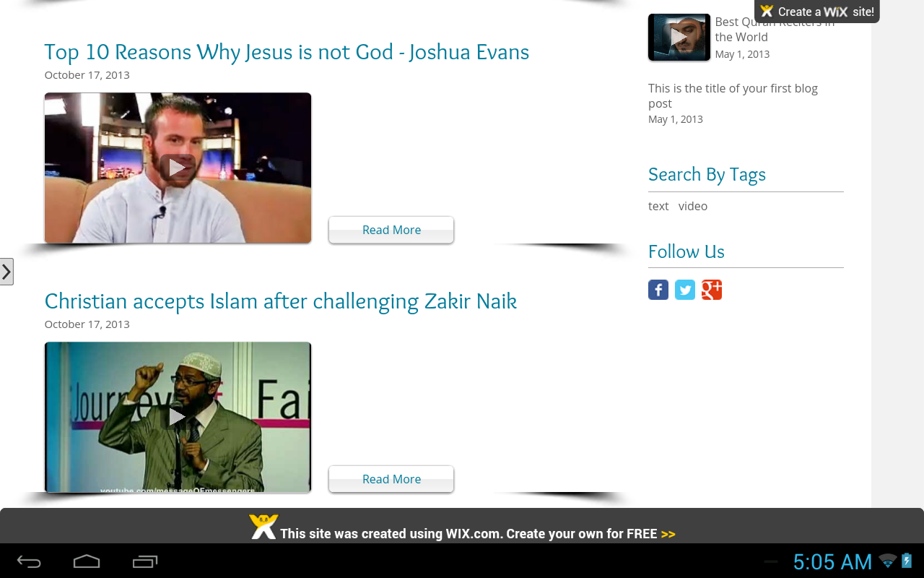Image resolution: width=924 pixels, height=578 pixels.
Task: Open Christian accepts Islam post title
Action: click(281, 301)
